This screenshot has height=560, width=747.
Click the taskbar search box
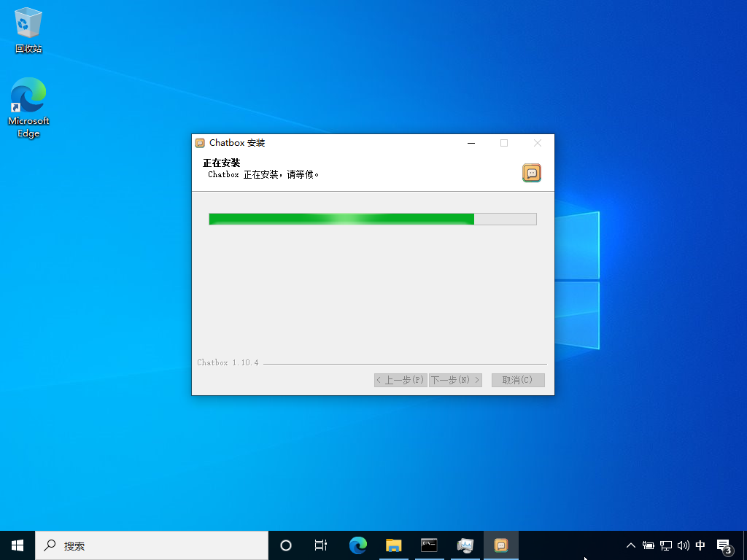(x=152, y=545)
